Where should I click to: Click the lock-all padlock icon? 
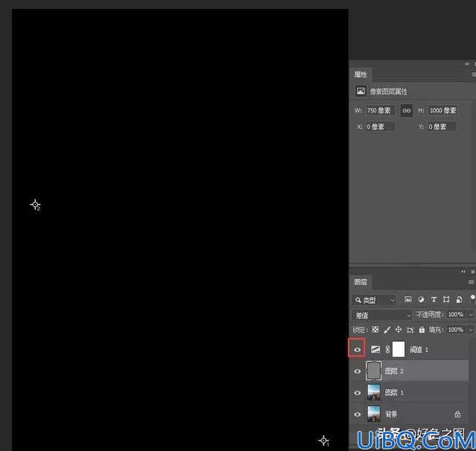(422, 330)
